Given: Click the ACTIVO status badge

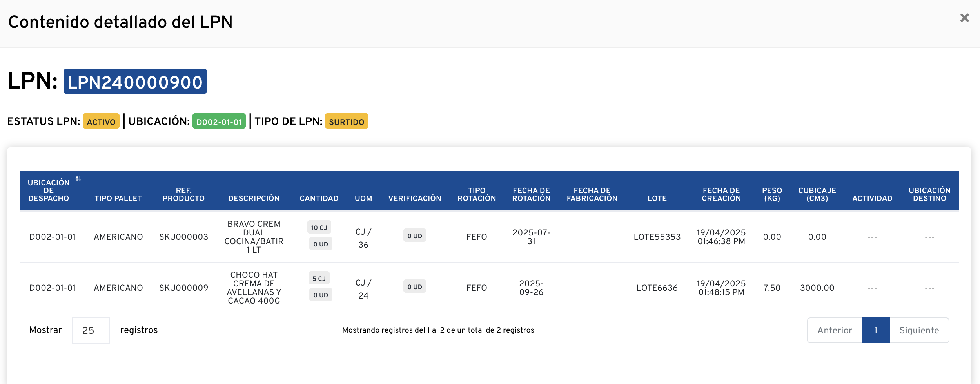Looking at the screenshot, I should coord(101,121).
